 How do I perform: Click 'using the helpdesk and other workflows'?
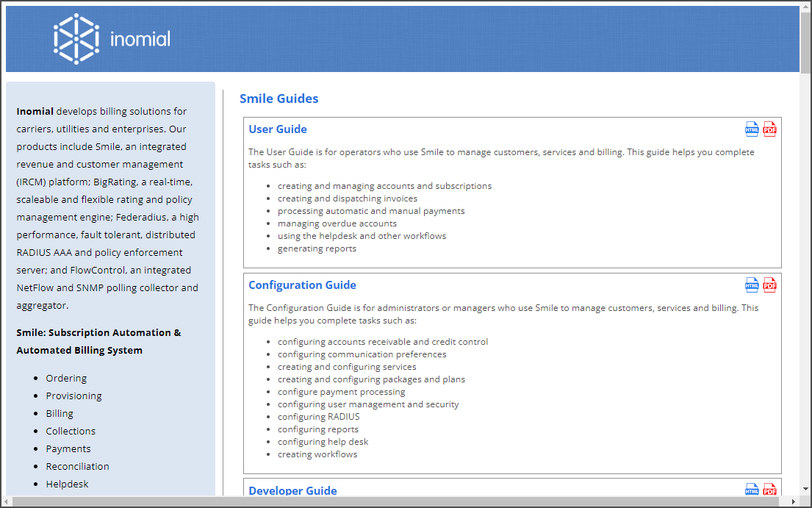pyautogui.click(x=362, y=235)
